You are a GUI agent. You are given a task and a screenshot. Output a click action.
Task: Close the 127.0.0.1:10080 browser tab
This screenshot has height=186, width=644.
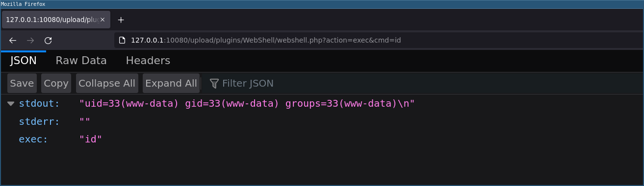click(x=103, y=20)
